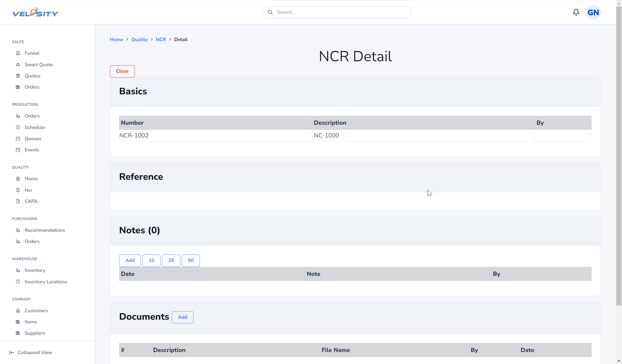The image size is (622, 364).
Task: Open Suppliers under Company
Action: 35,333
